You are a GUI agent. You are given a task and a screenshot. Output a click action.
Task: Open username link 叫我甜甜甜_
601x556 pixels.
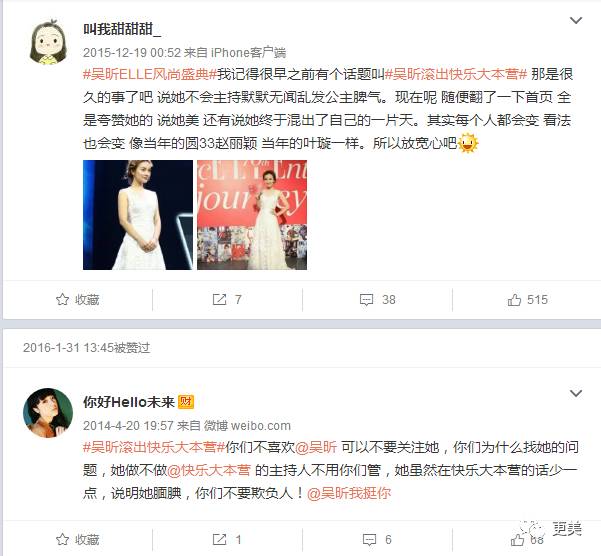[x=122, y=29]
